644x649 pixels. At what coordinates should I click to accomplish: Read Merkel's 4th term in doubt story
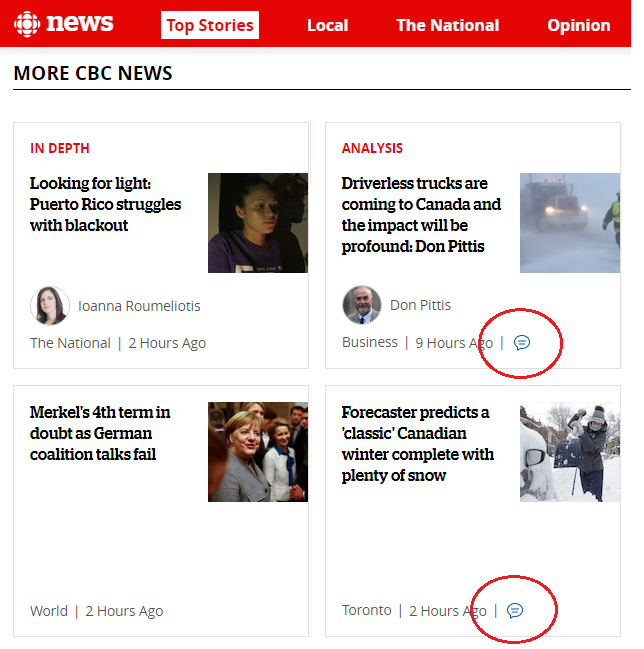100,433
